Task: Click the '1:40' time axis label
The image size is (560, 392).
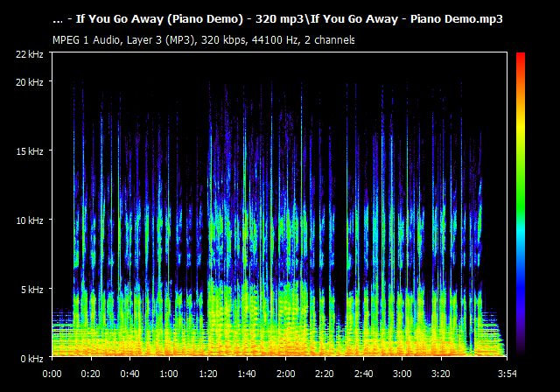Action: pos(247,374)
